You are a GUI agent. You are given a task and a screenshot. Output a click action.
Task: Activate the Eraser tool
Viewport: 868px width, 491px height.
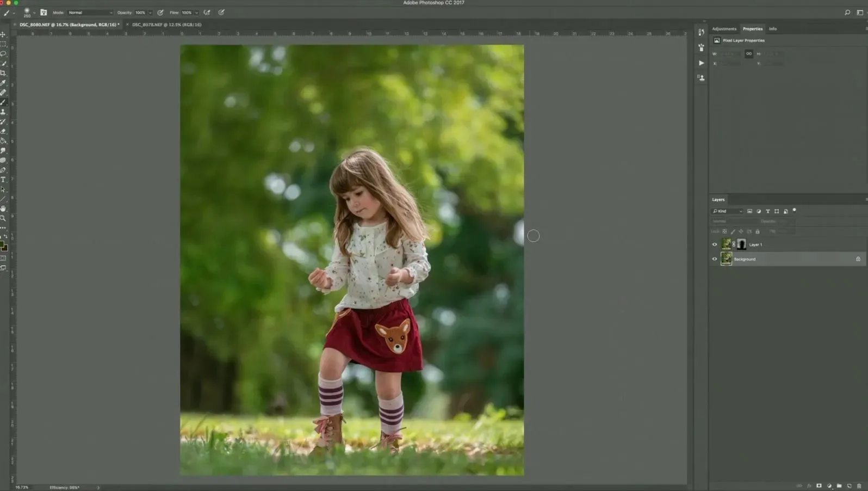[x=3, y=131]
